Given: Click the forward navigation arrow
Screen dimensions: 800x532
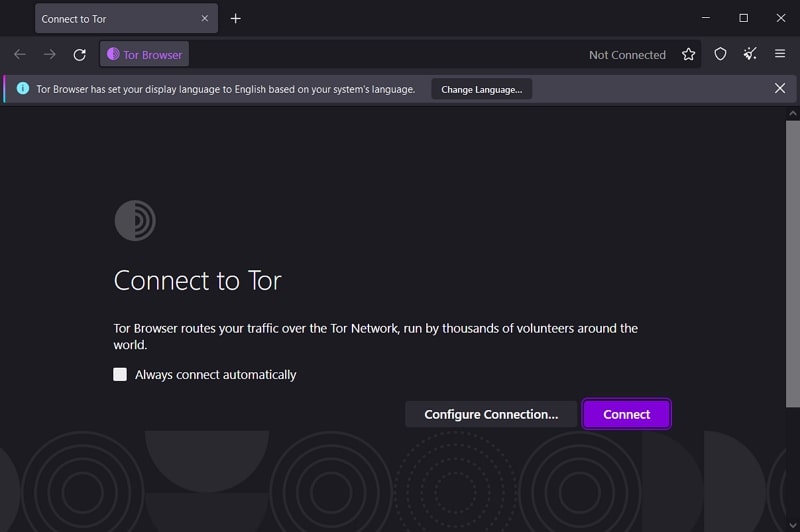Looking at the screenshot, I should click(50, 55).
